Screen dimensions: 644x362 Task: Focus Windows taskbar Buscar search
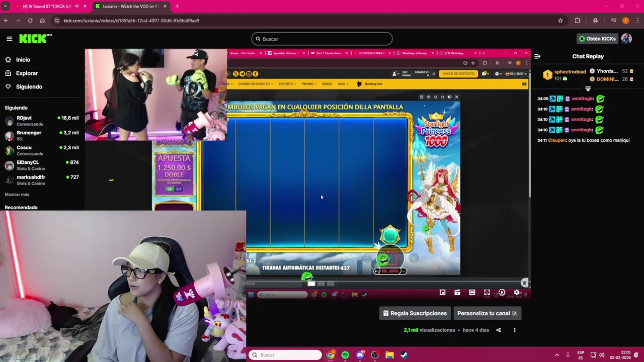pyautogui.click(x=285, y=355)
